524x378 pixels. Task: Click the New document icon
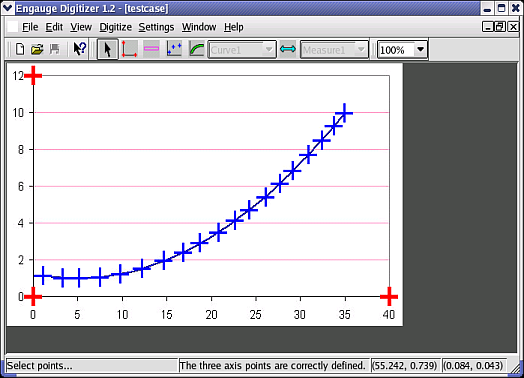20,49
